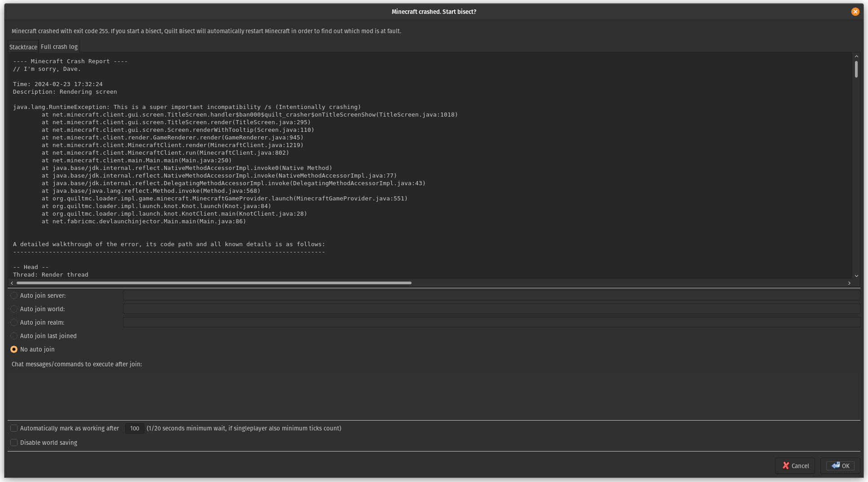The image size is (868, 482).
Task: Click the 'Description: Rendering screen' line
Action: click(x=65, y=92)
